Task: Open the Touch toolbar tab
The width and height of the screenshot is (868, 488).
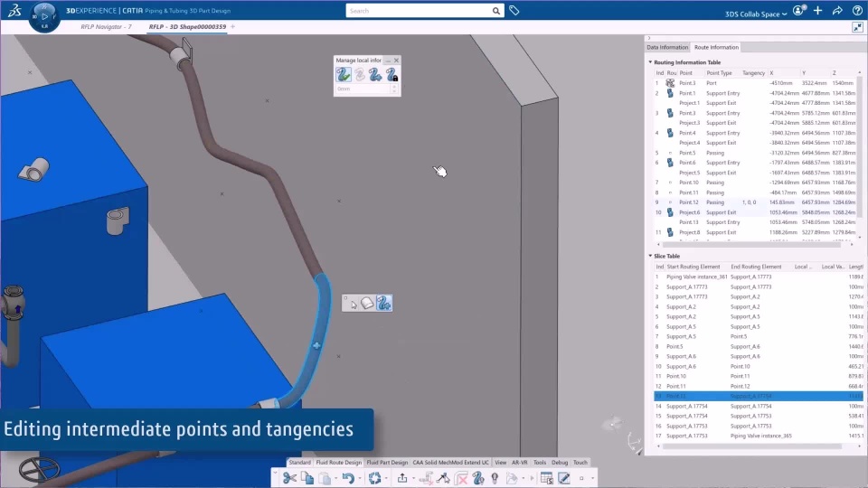Action: click(x=580, y=463)
